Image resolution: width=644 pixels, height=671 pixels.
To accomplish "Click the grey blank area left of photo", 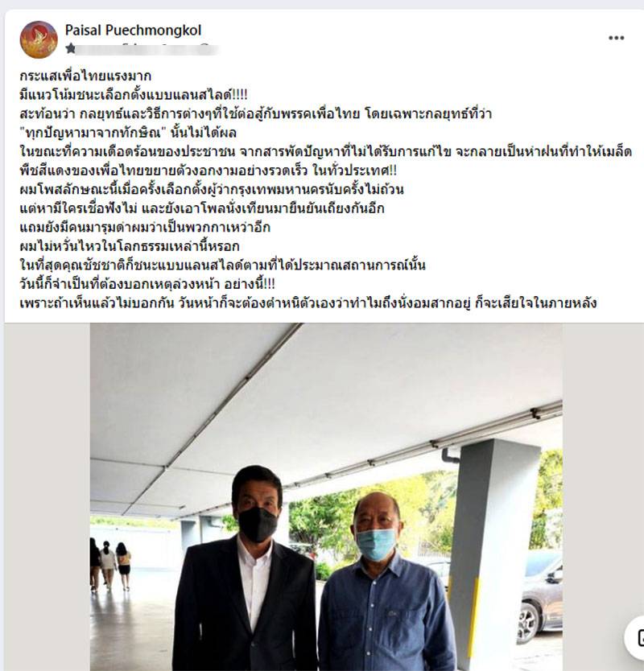I will pyautogui.click(x=47, y=497).
